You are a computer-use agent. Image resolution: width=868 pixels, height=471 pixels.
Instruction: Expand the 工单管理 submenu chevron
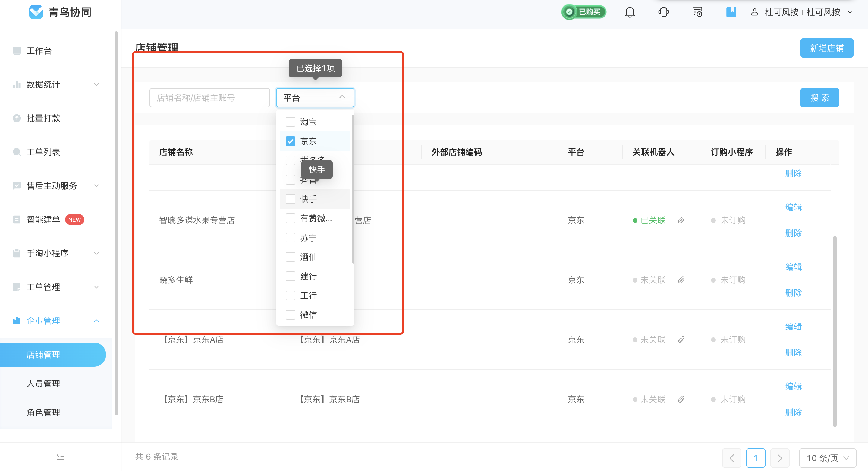pyautogui.click(x=96, y=287)
